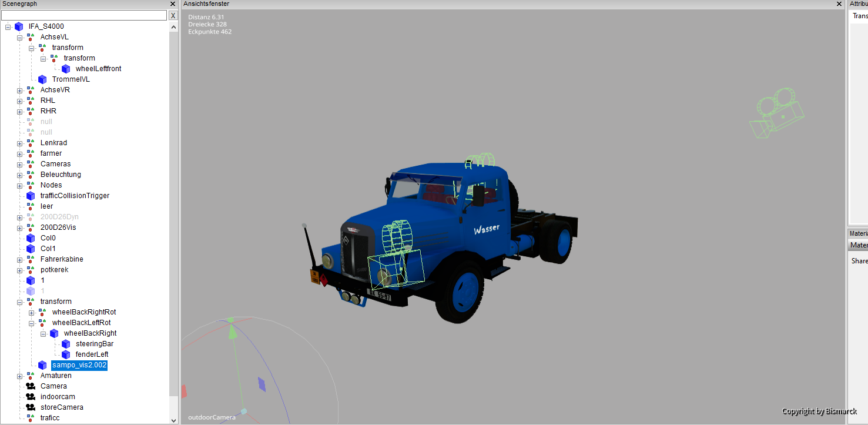The width and height of the screenshot is (868, 425).
Task: Click the trafficCollisionTrigger cube icon
Action: coord(31,196)
